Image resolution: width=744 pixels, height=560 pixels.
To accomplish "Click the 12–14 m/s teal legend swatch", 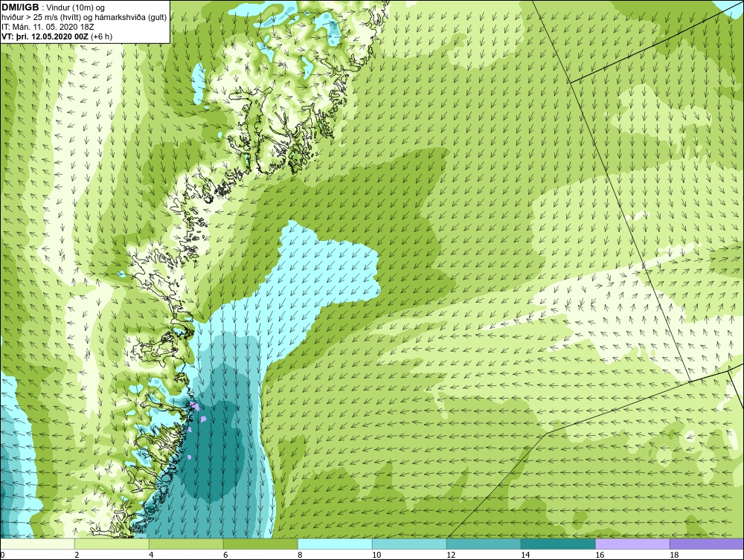I will (x=484, y=544).
